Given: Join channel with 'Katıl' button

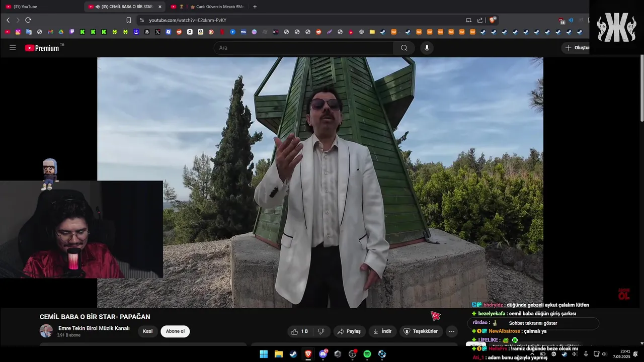Looking at the screenshot, I should point(147,331).
